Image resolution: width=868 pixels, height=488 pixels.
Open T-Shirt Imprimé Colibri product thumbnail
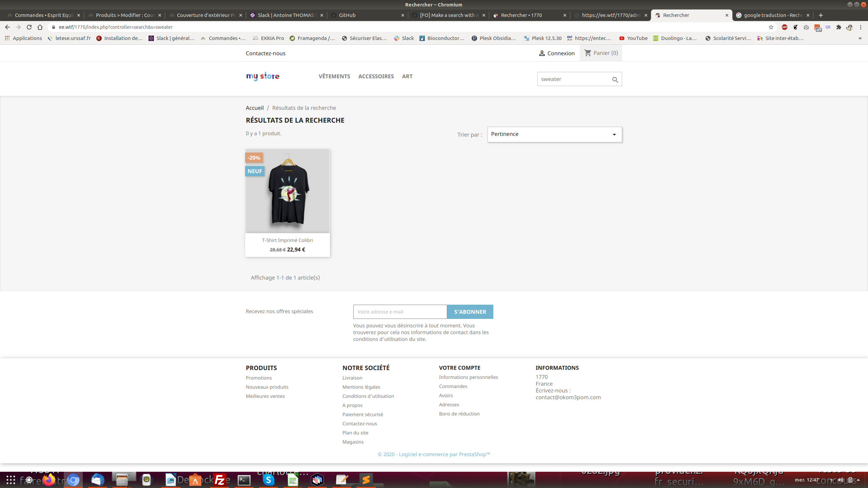287,191
